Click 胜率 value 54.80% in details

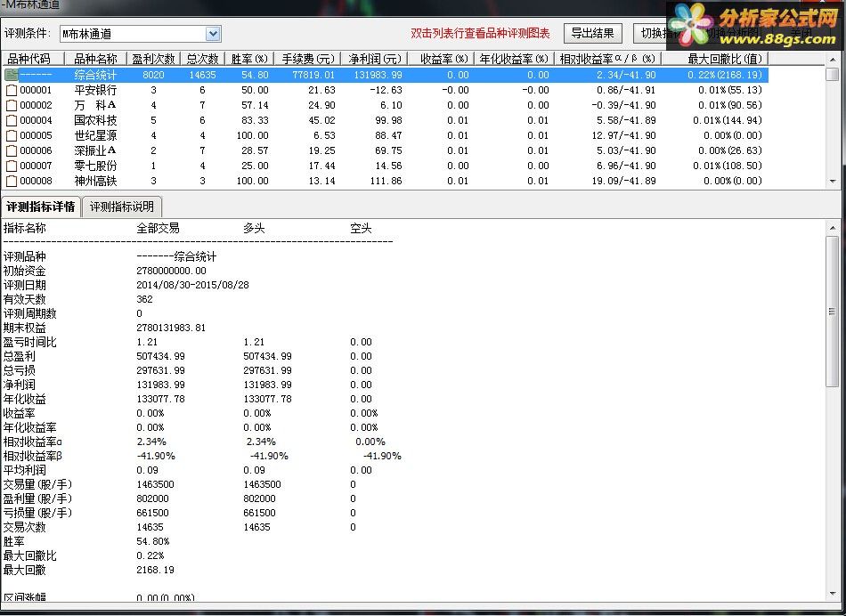coord(152,541)
